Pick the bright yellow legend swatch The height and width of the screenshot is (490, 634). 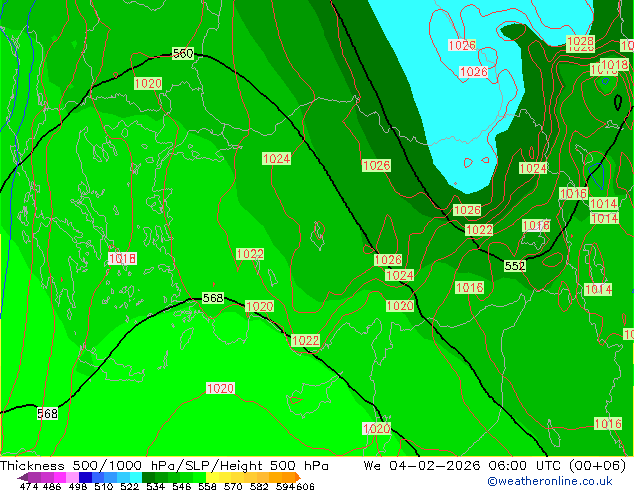(212, 477)
